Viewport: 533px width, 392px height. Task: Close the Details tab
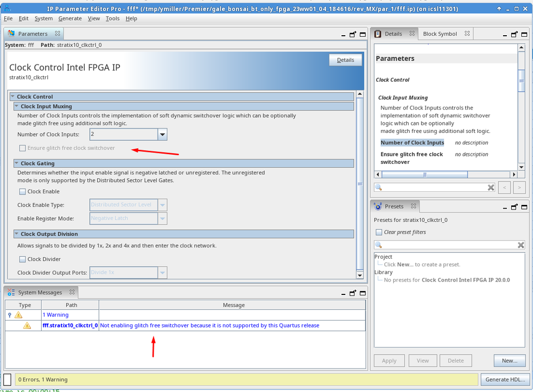[x=412, y=33]
